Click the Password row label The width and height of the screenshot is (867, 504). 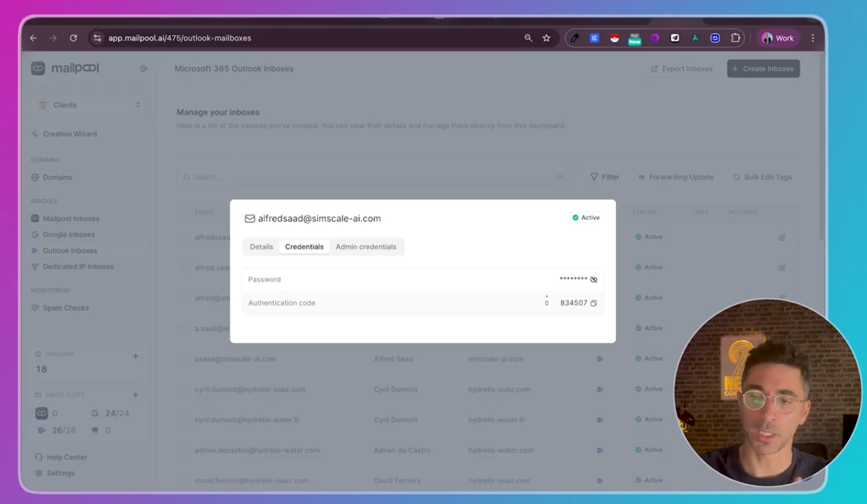coord(264,280)
